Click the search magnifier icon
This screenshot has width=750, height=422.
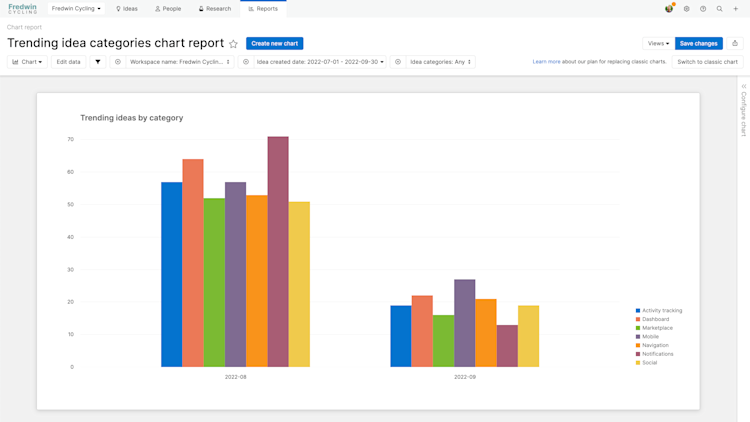coord(719,9)
